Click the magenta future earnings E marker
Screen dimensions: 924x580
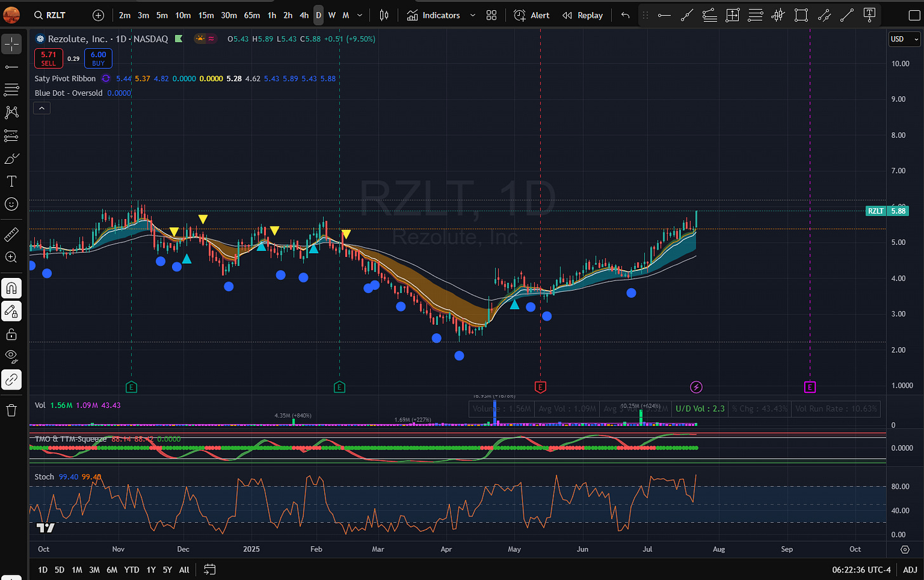(810, 386)
